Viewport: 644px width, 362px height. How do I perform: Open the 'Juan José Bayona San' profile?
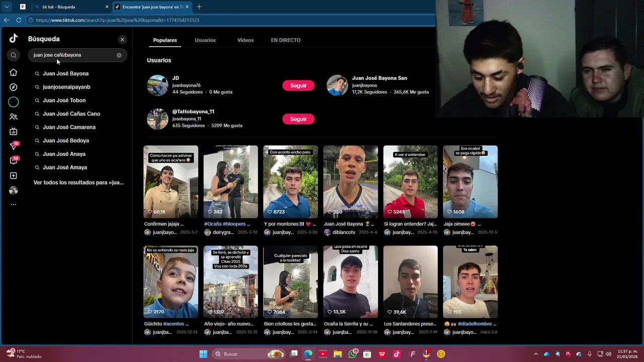pos(378,85)
